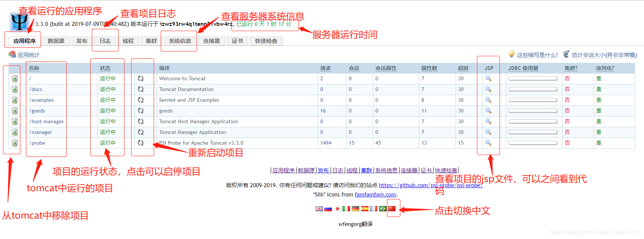Click footer 系统信息 link

click(386, 170)
